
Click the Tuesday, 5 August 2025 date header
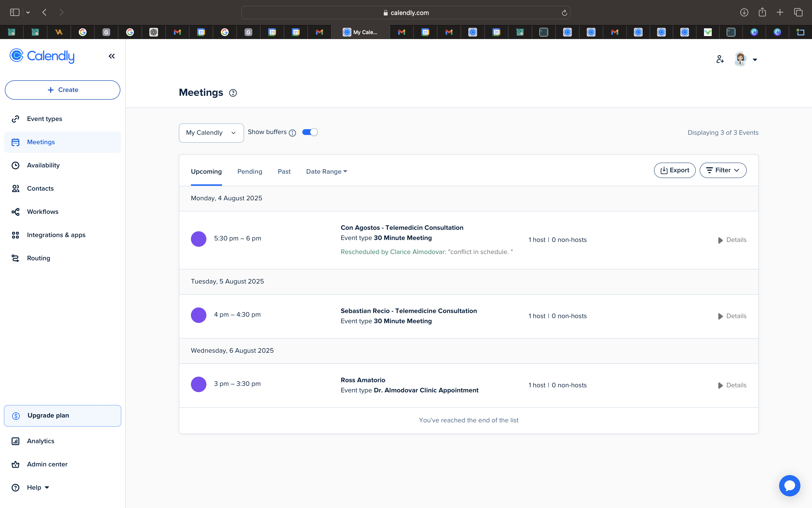[227, 282]
